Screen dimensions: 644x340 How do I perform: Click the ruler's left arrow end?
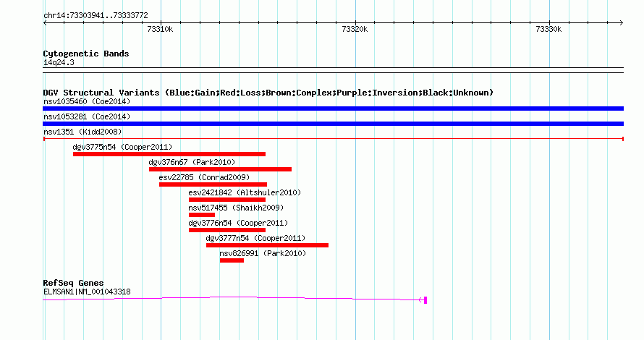tap(45, 23)
